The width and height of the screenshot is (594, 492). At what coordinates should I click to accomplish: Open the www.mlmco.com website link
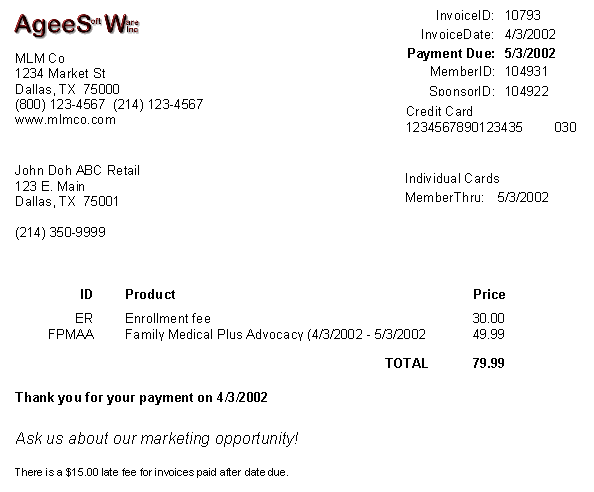[x=65, y=120]
